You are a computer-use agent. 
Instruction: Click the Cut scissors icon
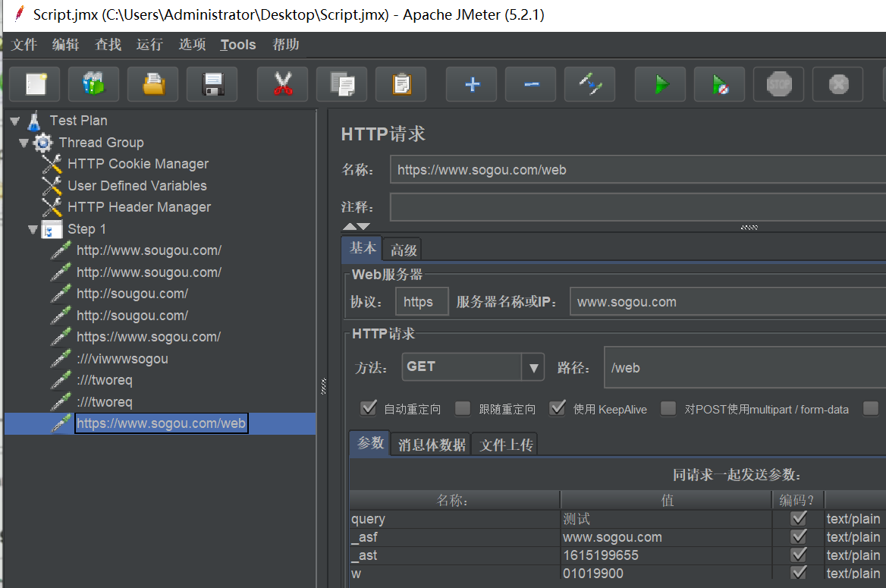[282, 84]
